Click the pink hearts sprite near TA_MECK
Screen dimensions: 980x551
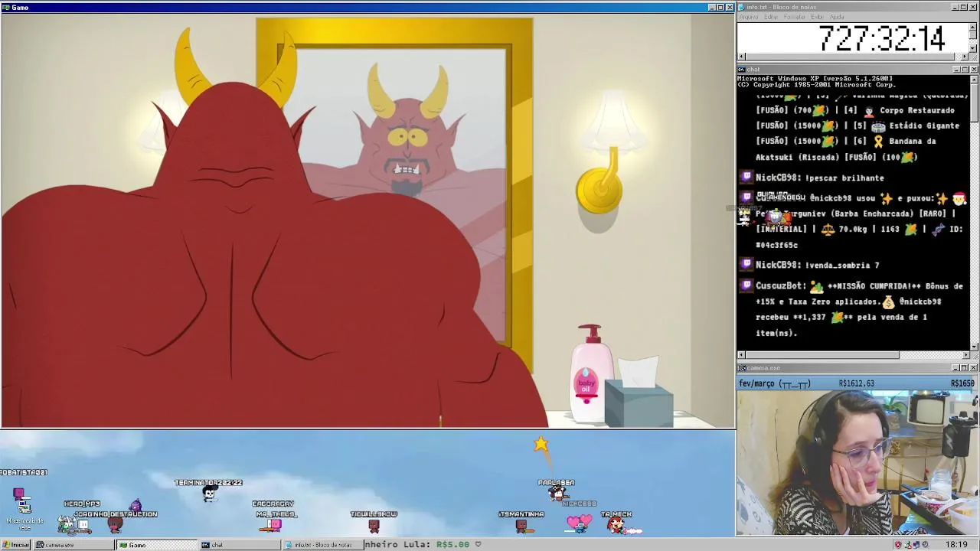(579, 523)
